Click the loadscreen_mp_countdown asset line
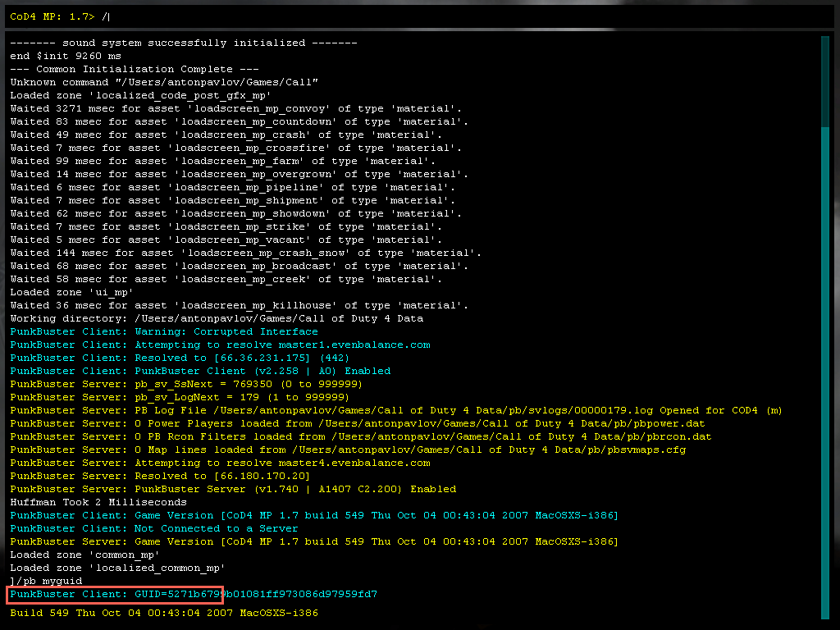Image resolution: width=840 pixels, height=630 pixels. 239,121
